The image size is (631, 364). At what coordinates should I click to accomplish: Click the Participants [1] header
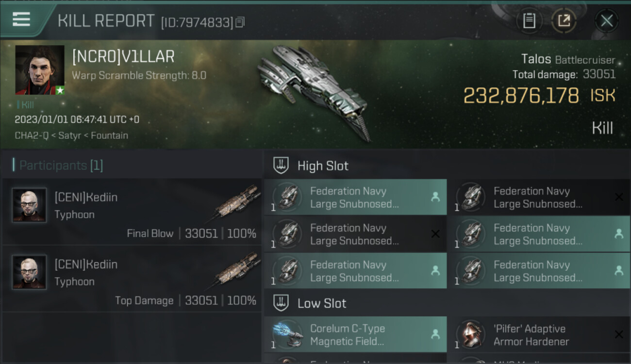[61, 165]
